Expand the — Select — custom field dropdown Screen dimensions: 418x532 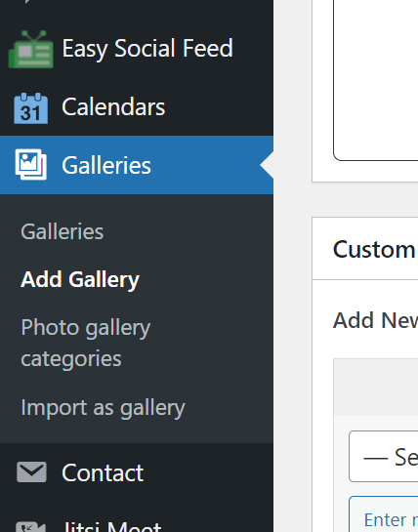point(384,456)
